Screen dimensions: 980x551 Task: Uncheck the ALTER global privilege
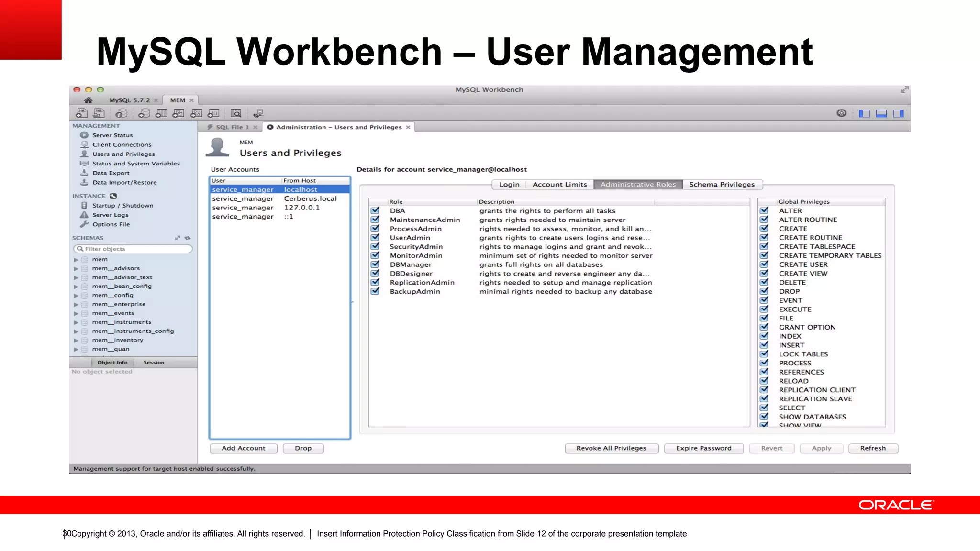[764, 210]
